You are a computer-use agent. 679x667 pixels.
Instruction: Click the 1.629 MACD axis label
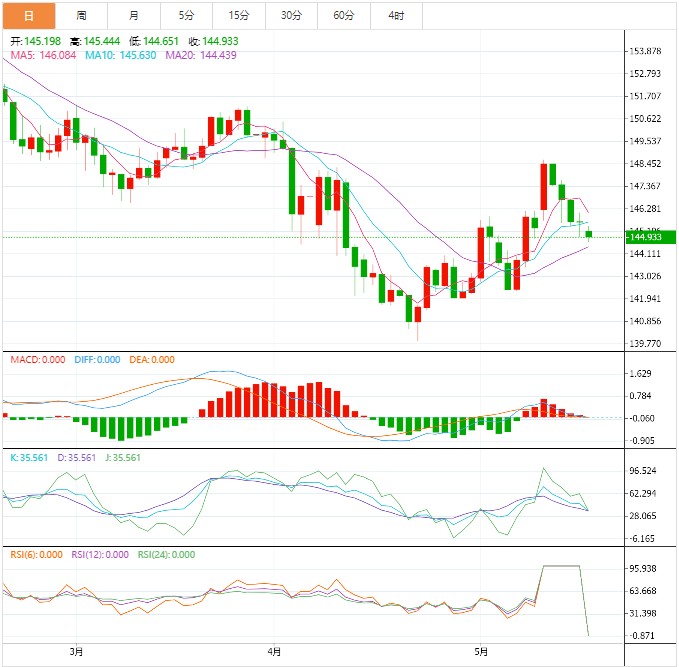pos(640,374)
